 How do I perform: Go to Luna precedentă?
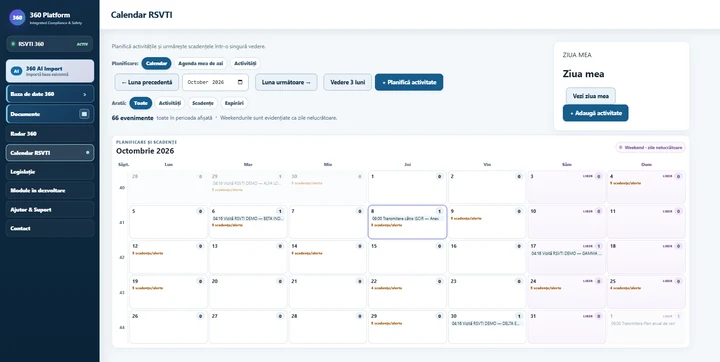point(146,82)
